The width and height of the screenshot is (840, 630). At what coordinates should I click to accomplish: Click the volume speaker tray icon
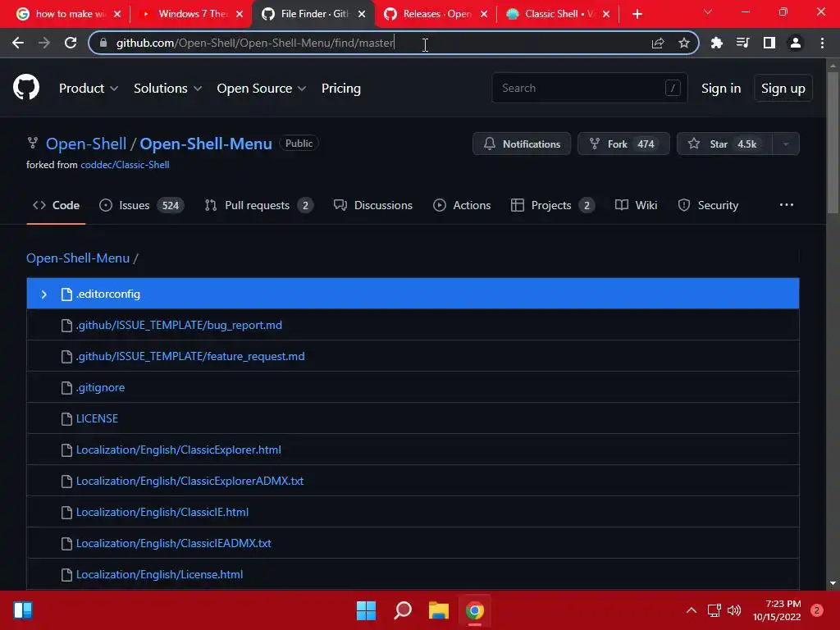pos(734,610)
